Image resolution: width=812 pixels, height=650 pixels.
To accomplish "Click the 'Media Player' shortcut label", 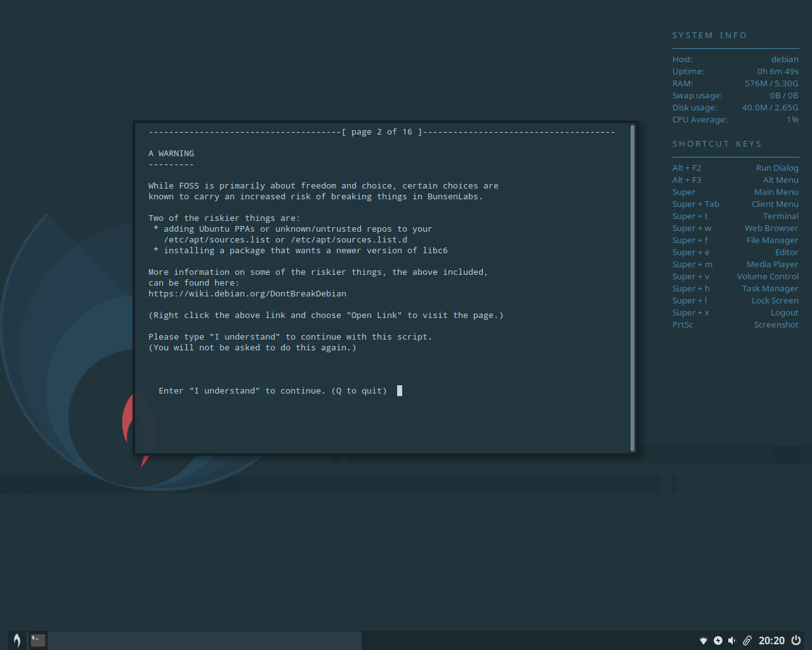I will [x=773, y=264].
